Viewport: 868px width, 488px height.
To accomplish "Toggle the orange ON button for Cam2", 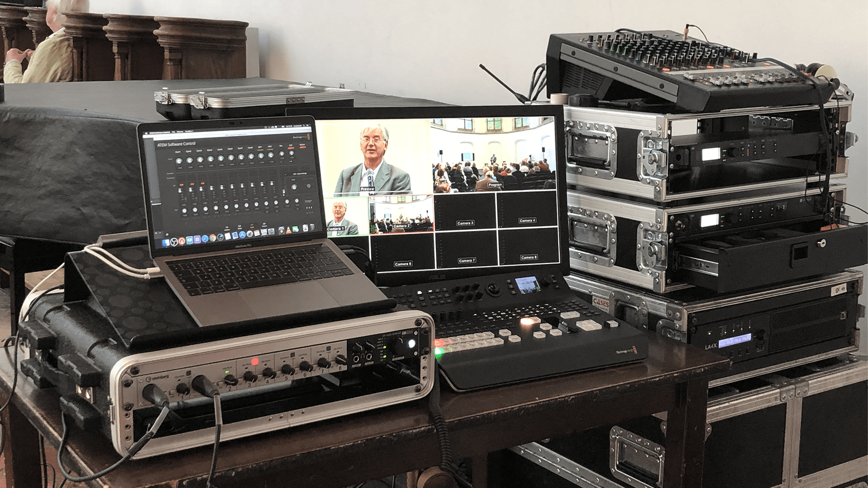I will coord(192,184).
